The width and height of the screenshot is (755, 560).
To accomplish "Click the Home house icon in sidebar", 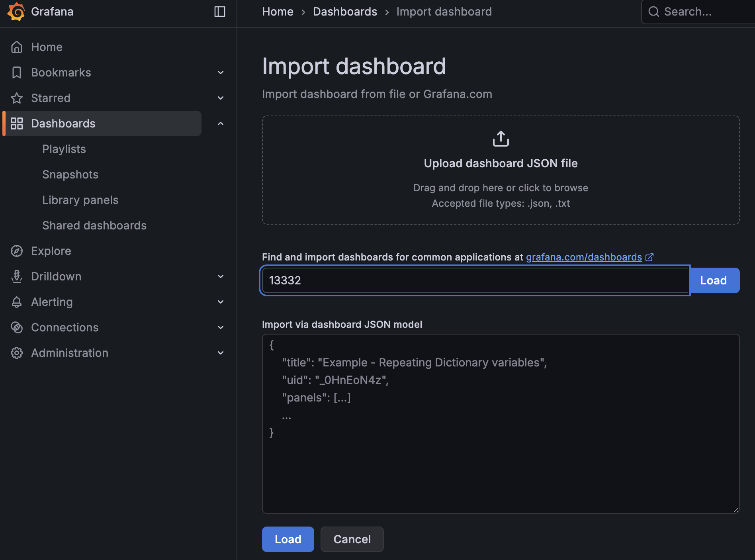I will pos(17,47).
